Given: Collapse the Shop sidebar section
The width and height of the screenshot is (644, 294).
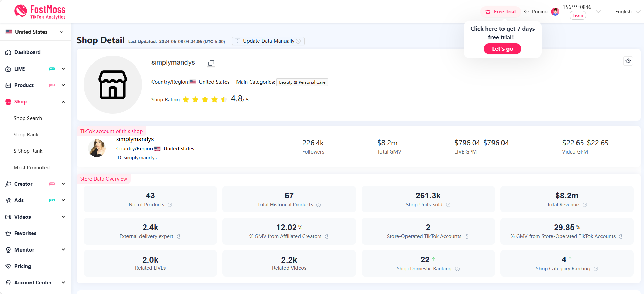Looking at the screenshot, I should tap(63, 102).
